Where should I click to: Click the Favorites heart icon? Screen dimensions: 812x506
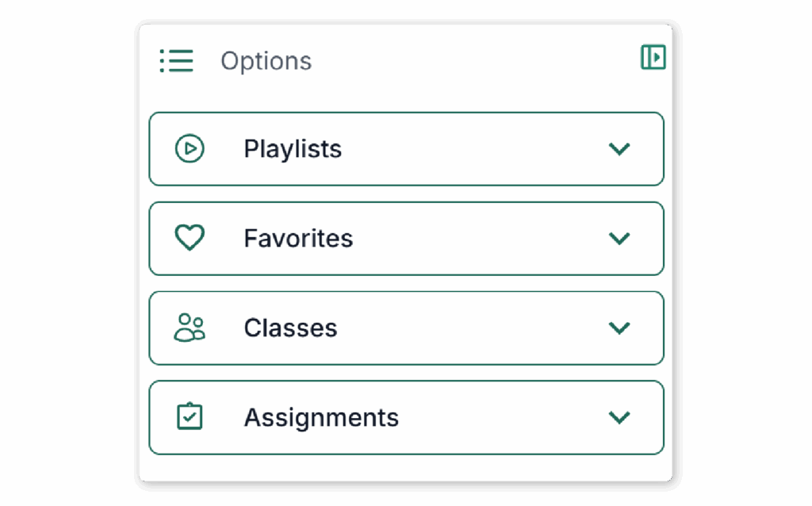click(190, 238)
